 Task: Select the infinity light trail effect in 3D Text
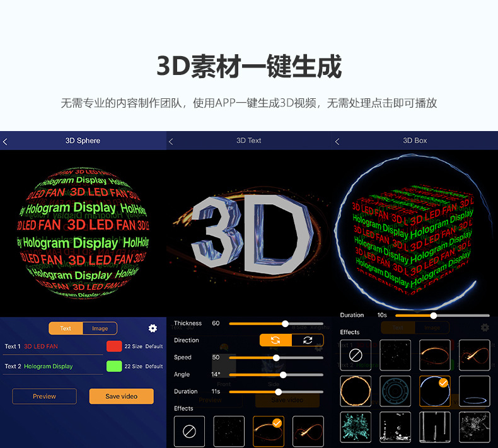308,432
